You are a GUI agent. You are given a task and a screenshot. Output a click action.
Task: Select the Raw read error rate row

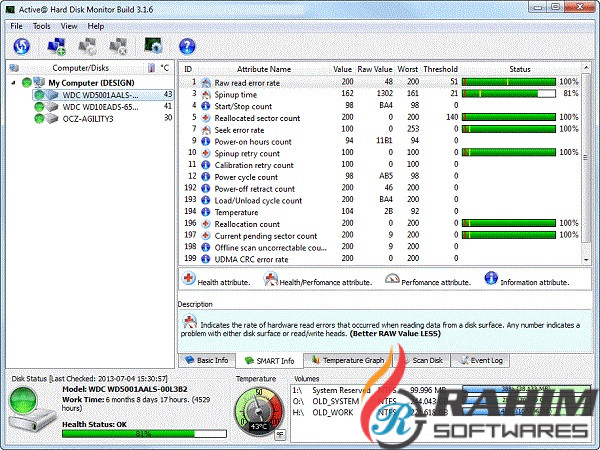pyautogui.click(x=380, y=82)
